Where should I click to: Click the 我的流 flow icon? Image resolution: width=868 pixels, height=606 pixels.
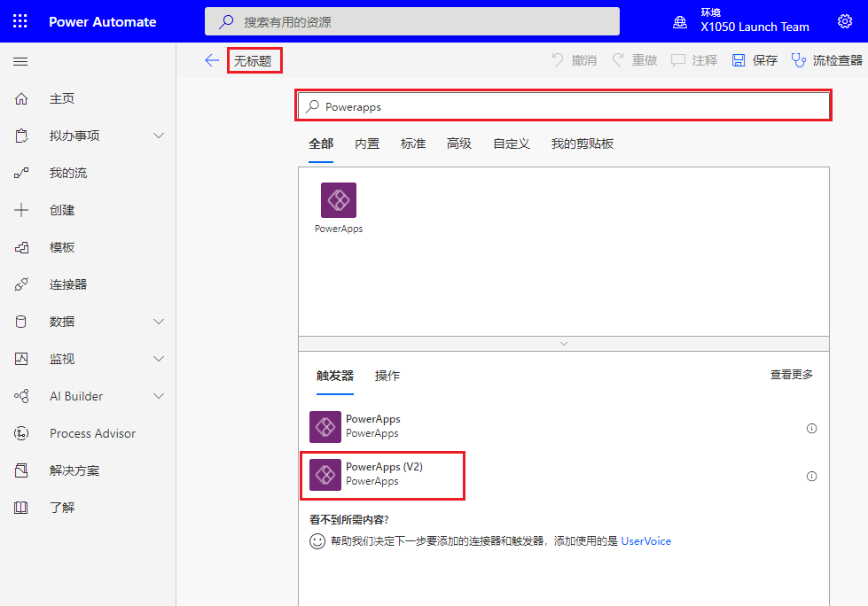pyautogui.click(x=21, y=173)
